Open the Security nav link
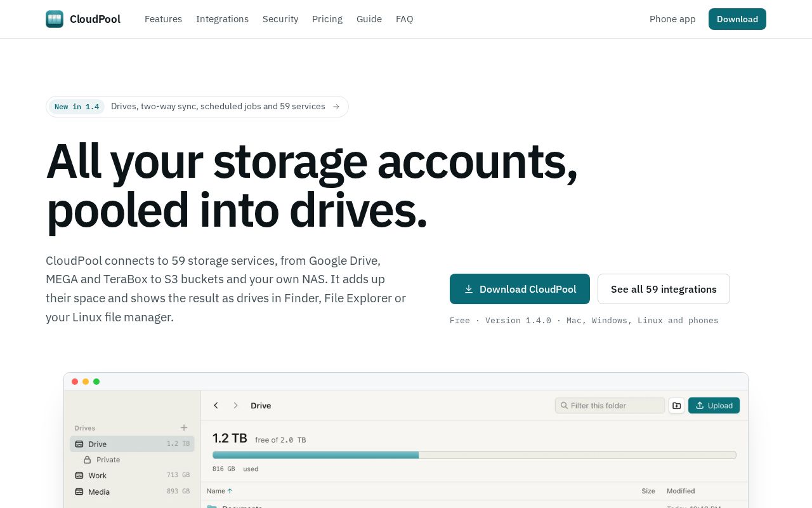Screen dimensions: 812x508 tap(280, 19)
